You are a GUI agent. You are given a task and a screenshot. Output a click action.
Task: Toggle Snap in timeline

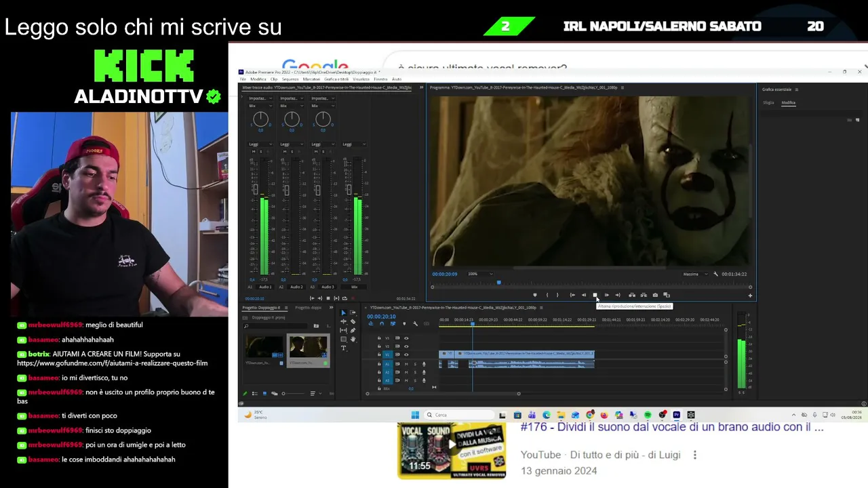(x=382, y=324)
